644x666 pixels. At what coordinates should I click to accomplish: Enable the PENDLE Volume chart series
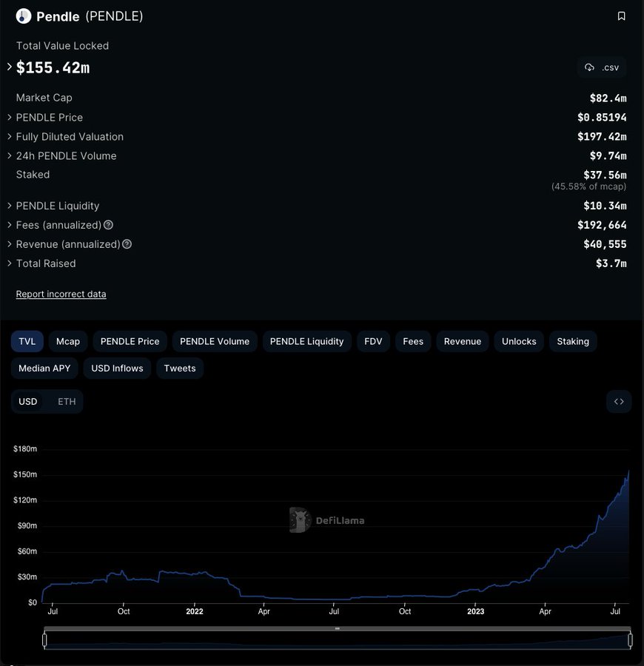tap(215, 341)
